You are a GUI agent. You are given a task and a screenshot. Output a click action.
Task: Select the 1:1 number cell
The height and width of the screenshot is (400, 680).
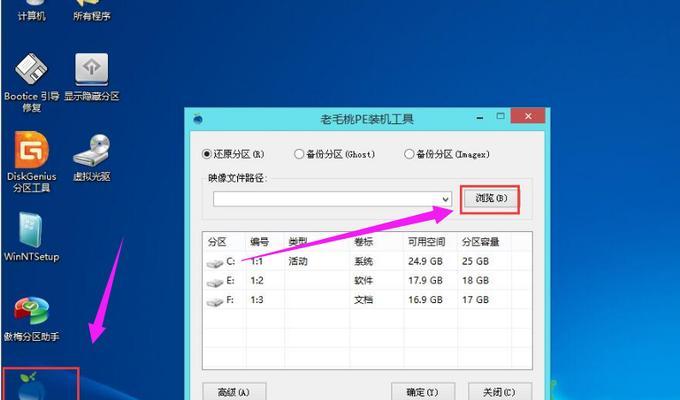click(257, 262)
